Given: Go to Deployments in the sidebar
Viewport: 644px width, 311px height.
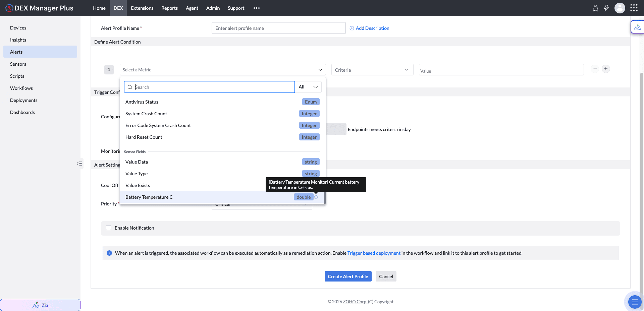Looking at the screenshot, I should pyautogui.click(x=40, y=100).
